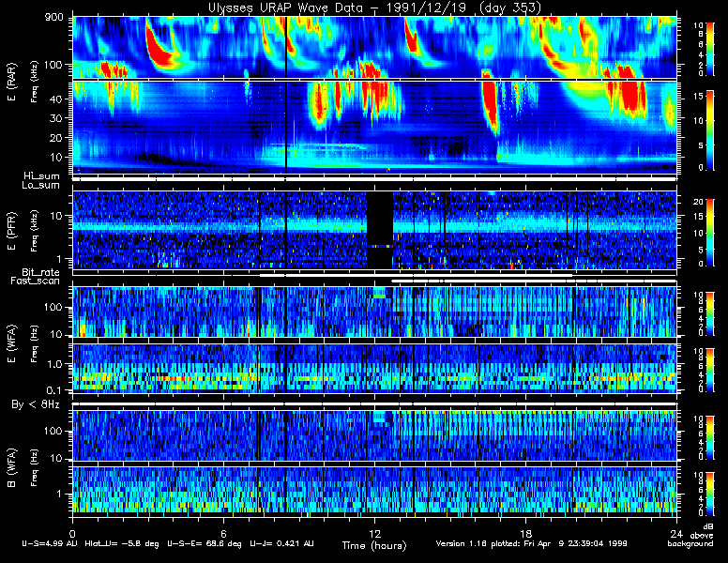Click the black data gap in the PFR panel
The width and height of the screenshot is (728, 563).
tap(380, 230)
